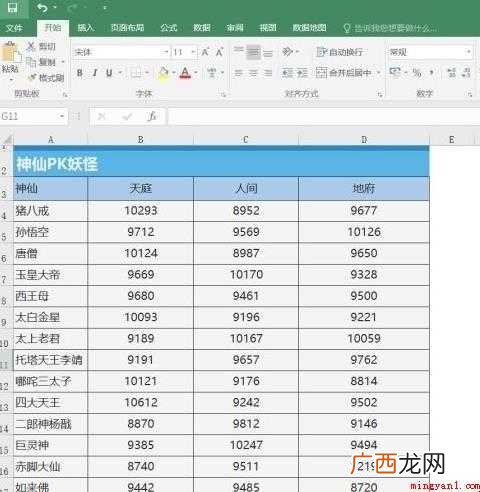Increase font size with larger A icon
This screenshot has width=480, height=492.
pyautogui.click(x=205, y=52)
